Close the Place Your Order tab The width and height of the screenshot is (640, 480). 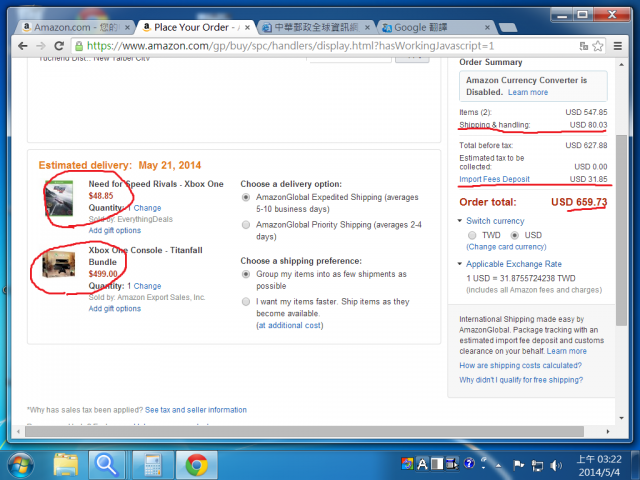pos(247,28)
